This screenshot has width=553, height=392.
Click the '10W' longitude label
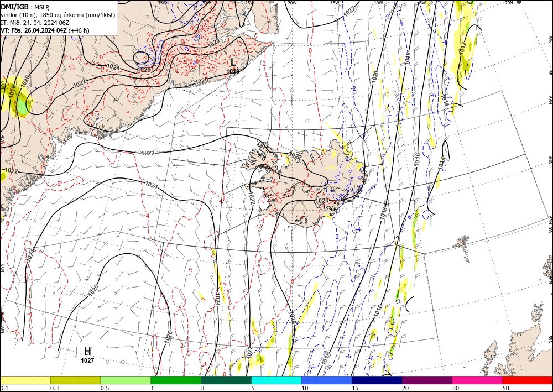point(378,3)
